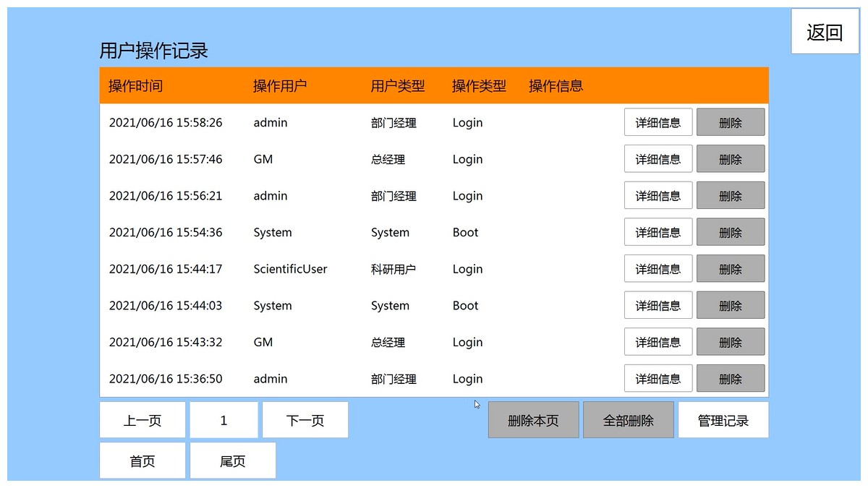Viewport: 868px width, 488px height.
Task: View 详细信息 for the 15:36:50 admin record
Action: click(658, 379)
